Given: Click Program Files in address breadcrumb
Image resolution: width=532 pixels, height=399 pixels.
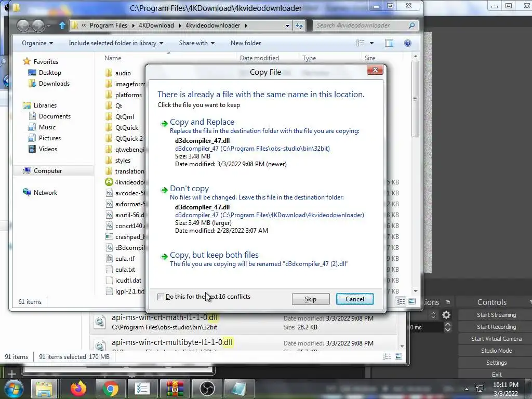Looking at the screenshot, I should pos(109,25).
